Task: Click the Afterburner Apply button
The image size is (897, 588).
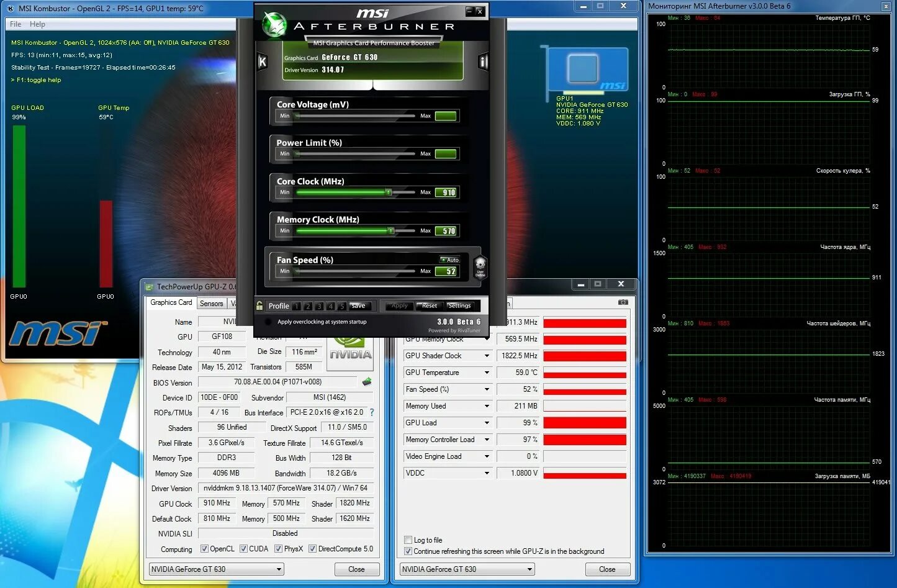Action: [x=399, y=305]
